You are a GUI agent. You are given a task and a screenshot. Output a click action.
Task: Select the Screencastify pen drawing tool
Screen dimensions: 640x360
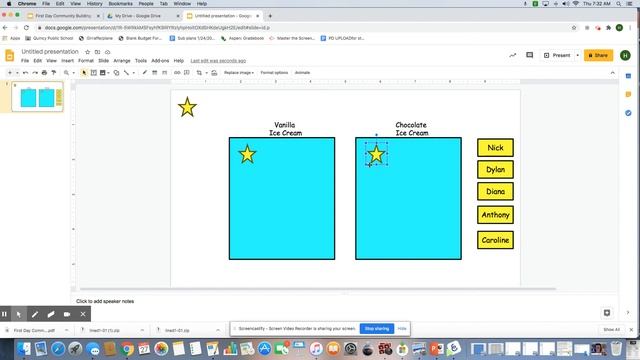35,314
